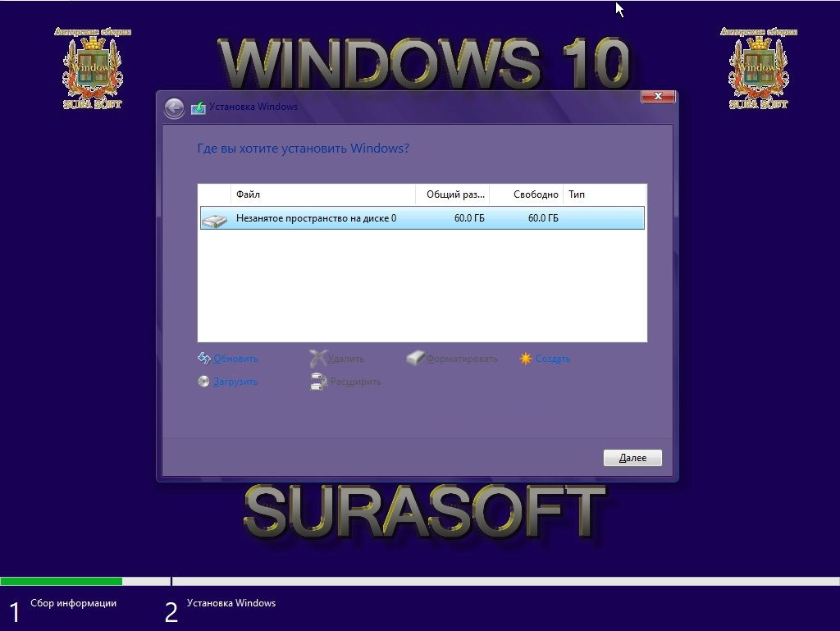This screenshot has width=840, height=631.
Task: Click the Сбор информации step label
Action: tap(73, 603)
